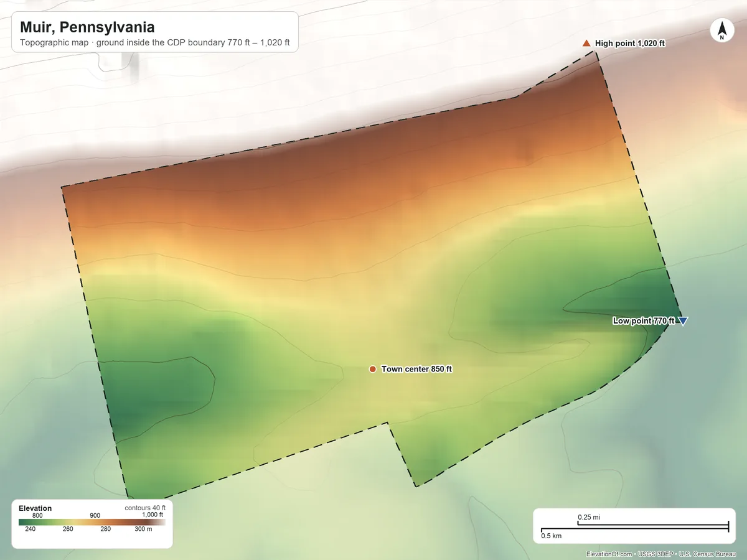Viewport: 747px width, 560px height.
Task: Click the '0.5 km' scale bar label
Action: click(551, 536)
